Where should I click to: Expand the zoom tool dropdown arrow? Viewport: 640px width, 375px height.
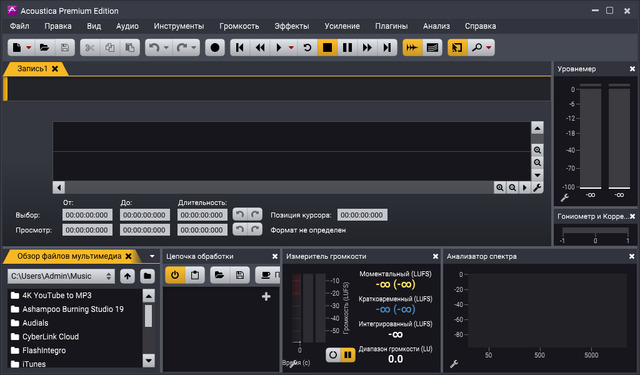pos(489,48)
